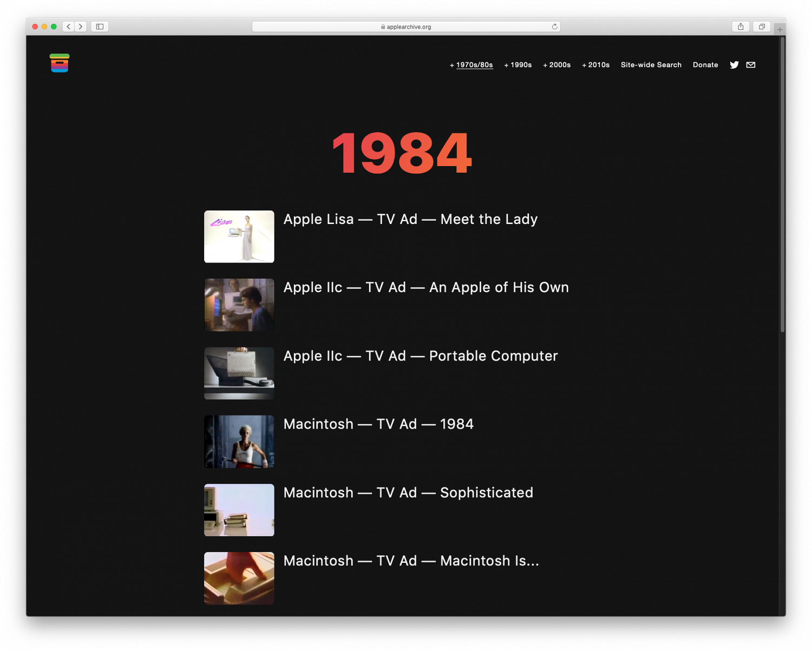
Task: Expand the 1970s/80s menu
Action: click(x=471, y=65)
